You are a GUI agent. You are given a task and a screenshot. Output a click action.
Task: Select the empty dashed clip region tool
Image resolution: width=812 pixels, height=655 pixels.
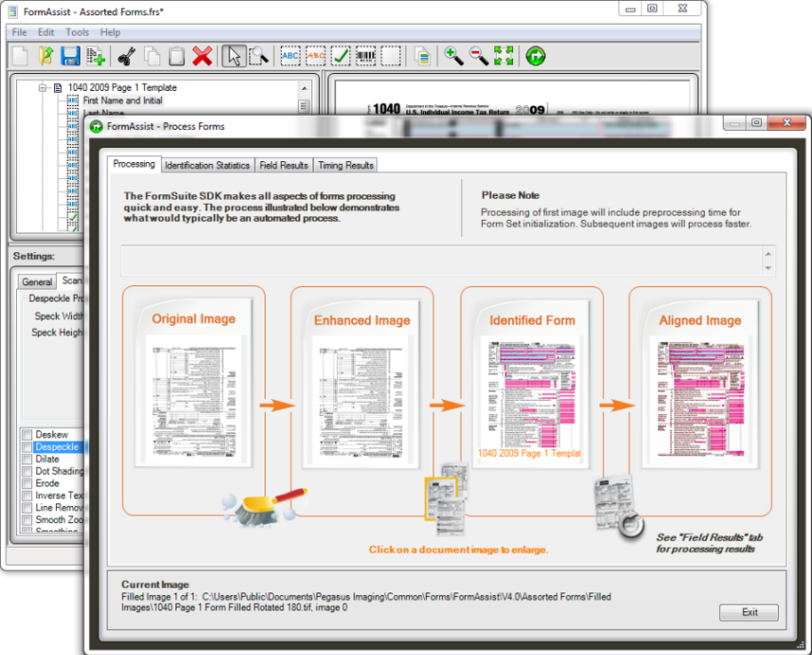click(391, 56)
